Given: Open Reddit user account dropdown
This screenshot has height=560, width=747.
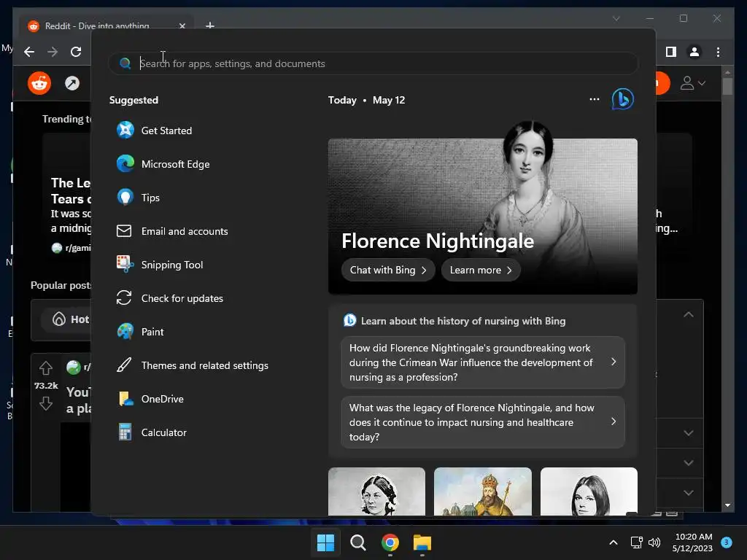Looking at the screenshot, I should 692,83.
